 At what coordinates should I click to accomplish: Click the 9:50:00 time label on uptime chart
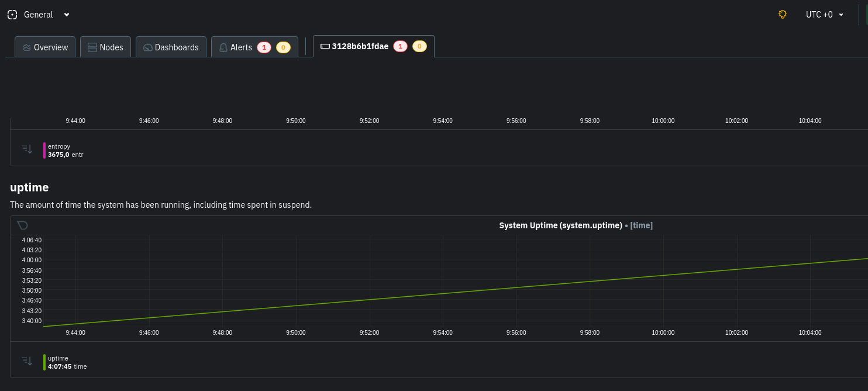click(x=296, y=332)
